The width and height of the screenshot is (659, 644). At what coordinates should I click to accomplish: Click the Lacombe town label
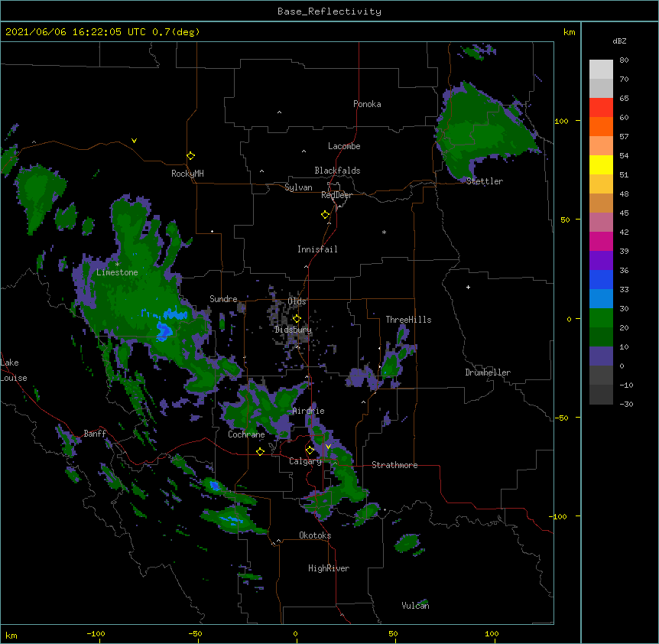pyautogui.click(x=344, y=146)
